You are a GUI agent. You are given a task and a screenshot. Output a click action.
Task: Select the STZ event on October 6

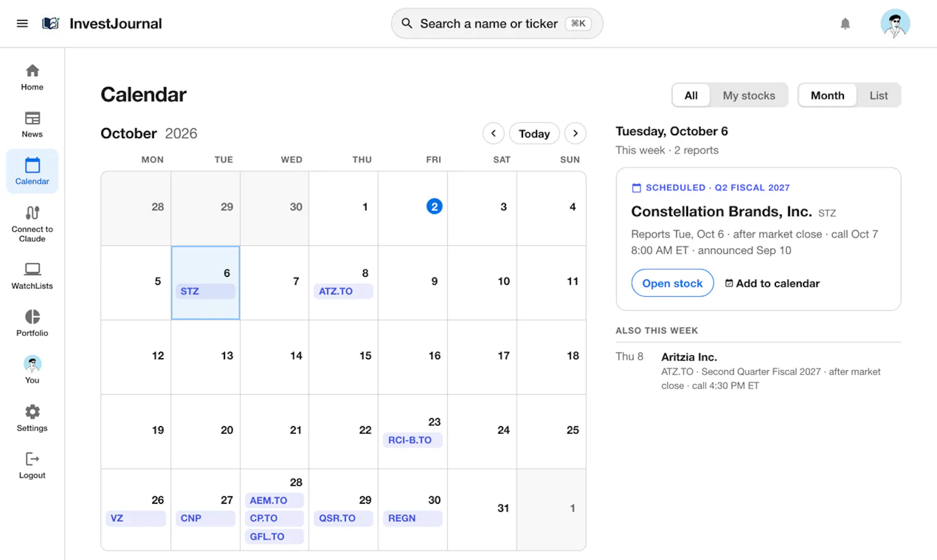click(x=205, y=291)
